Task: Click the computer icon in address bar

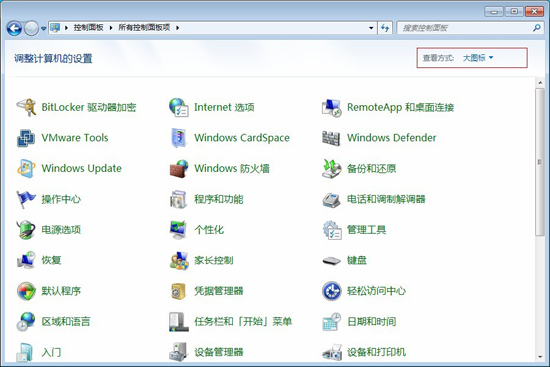Action: tap(55, 28)
